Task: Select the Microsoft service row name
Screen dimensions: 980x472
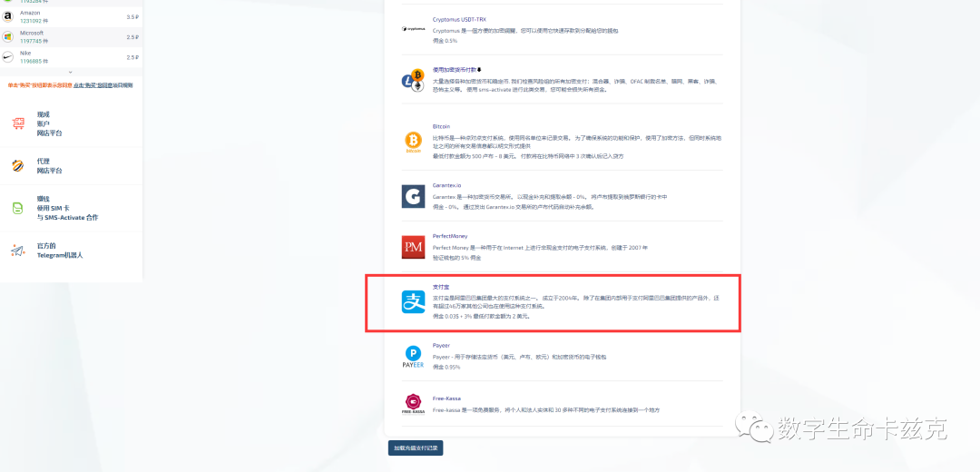Action: [32, 34]
